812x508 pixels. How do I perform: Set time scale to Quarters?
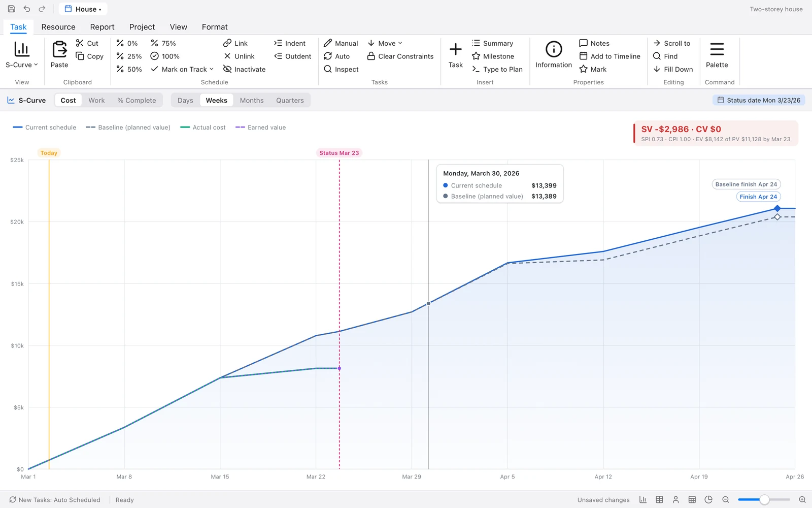[x=290, y=101]
